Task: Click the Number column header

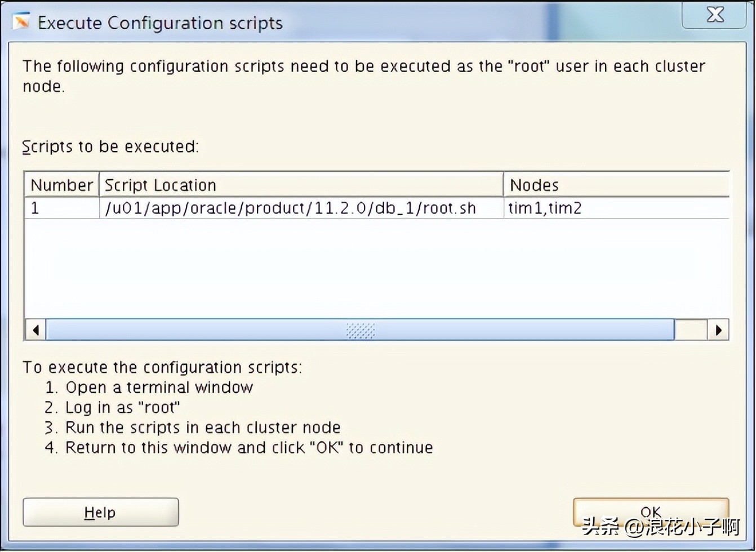Action: (61, 185)
